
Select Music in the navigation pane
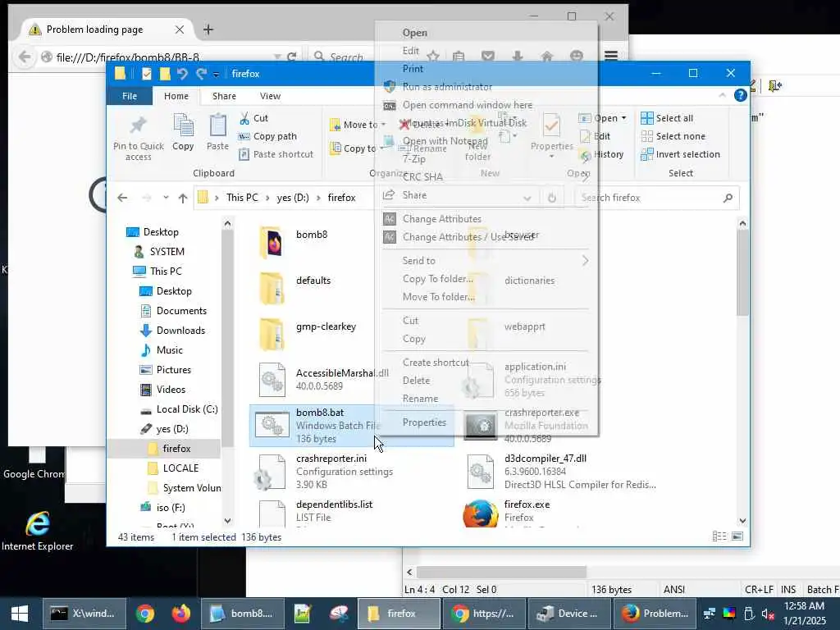162,349
